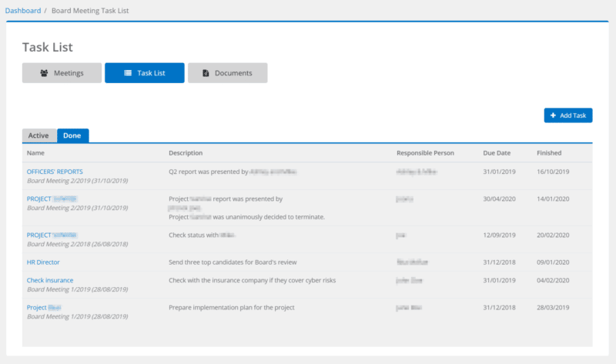Click the list icon on Task List button

point(128,73)
